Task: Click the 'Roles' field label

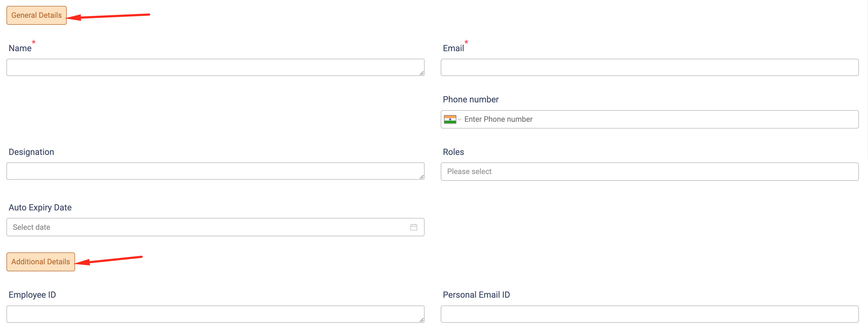Action: (453, 152)
